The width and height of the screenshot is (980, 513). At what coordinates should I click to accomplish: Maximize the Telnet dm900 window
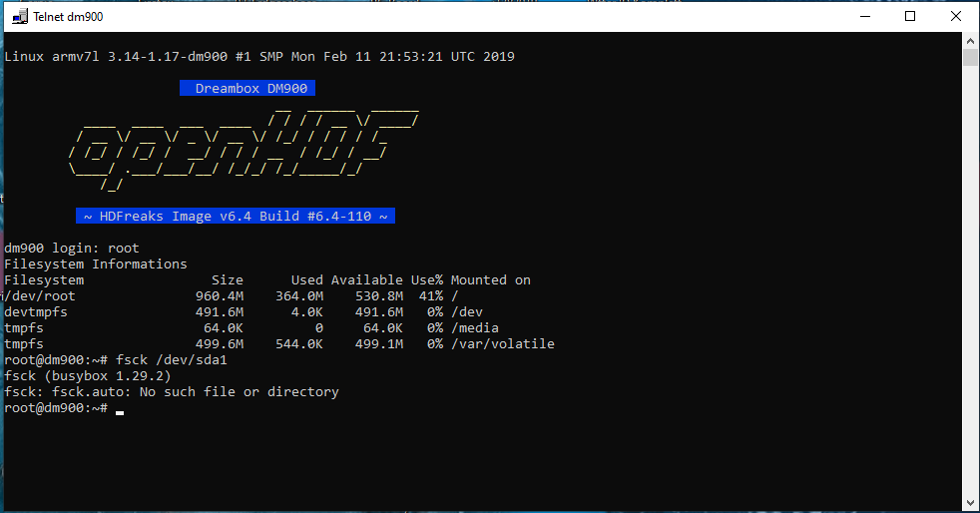tap(910, 16)
